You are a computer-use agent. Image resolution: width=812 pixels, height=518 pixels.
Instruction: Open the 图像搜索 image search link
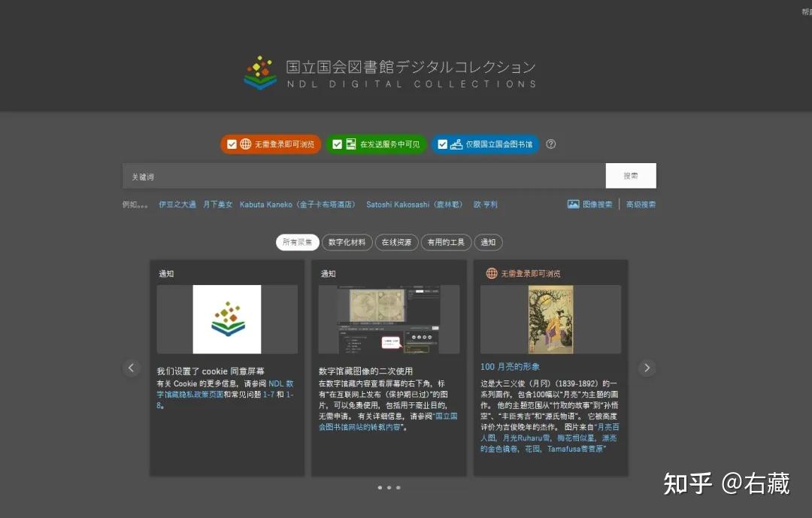(x=598, y=204)
